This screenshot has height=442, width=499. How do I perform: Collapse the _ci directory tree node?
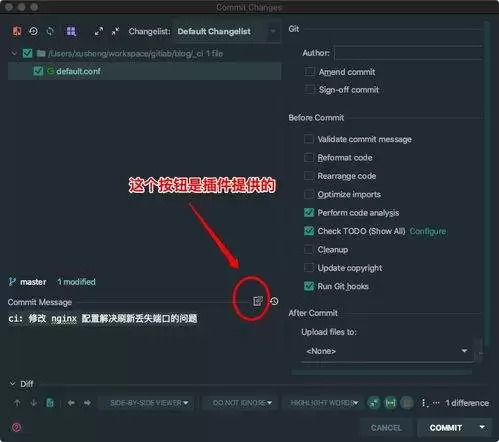(x=14, y=53)
